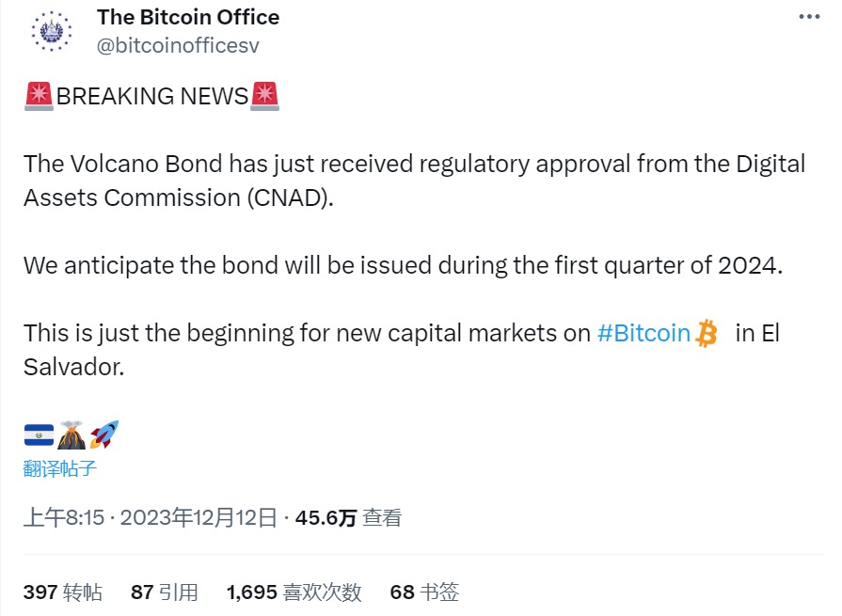The image size is (842, 616).
Task: Click the siren emoji after BREAKING NEWS
Action: (x=264, y=96)
